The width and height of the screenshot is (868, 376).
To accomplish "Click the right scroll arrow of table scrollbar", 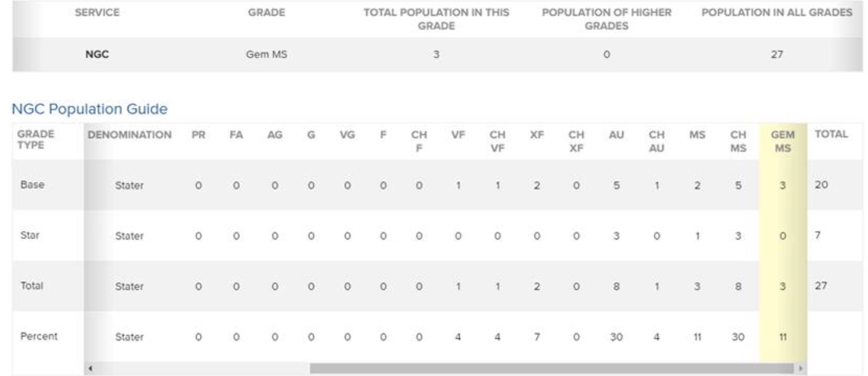I will (800, 368).
